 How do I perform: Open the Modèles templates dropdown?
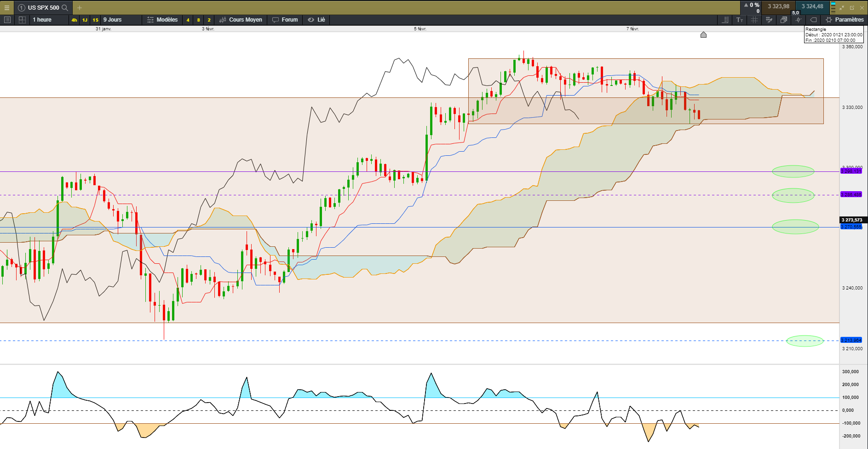[x=162, y=20]
